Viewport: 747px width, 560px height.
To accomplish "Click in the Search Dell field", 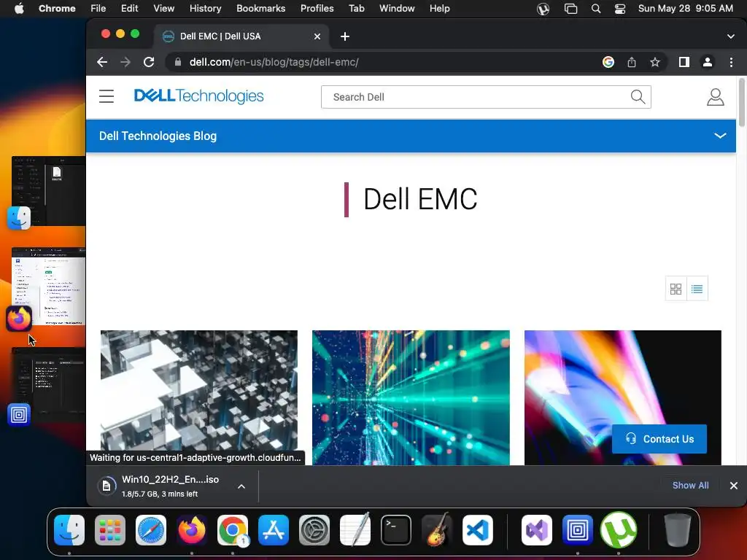I will 486,97.
